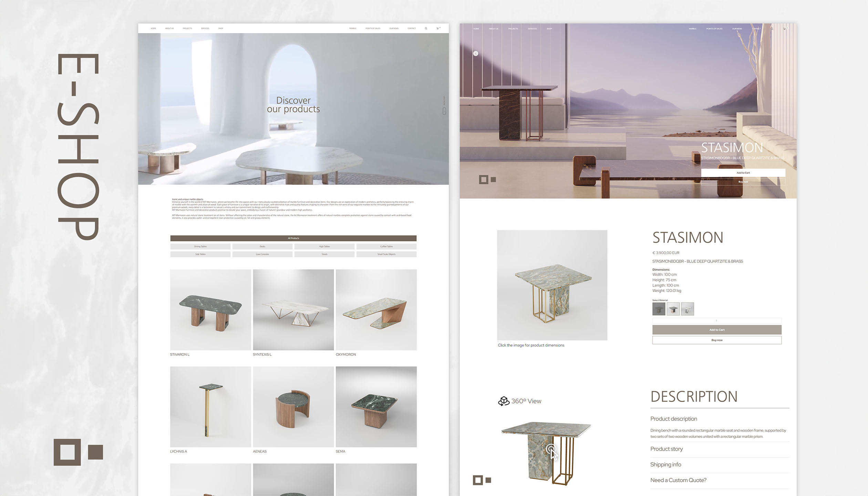Screen dimensions: 868x496
Task: Expand the Product story section
Action: click(x=666, y=449)
